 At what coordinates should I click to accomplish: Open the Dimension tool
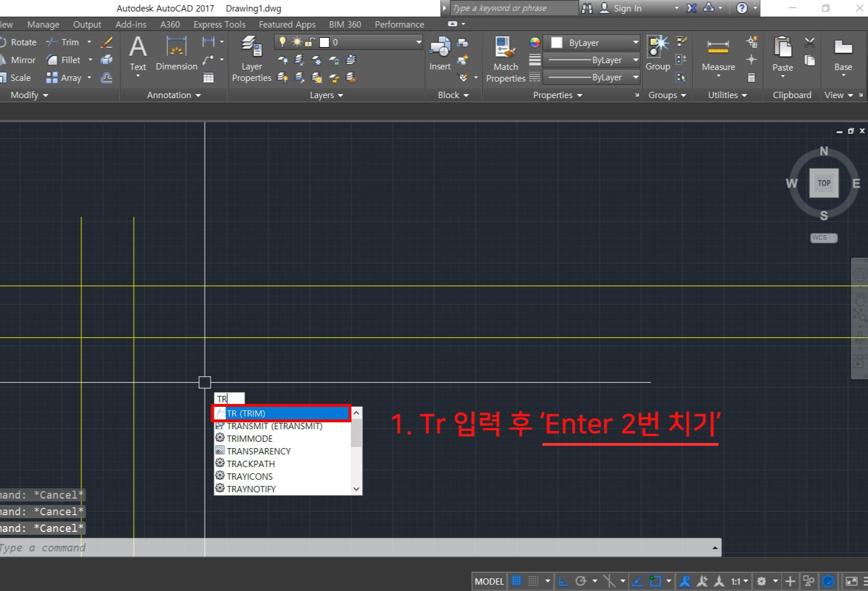pos(176,55)
